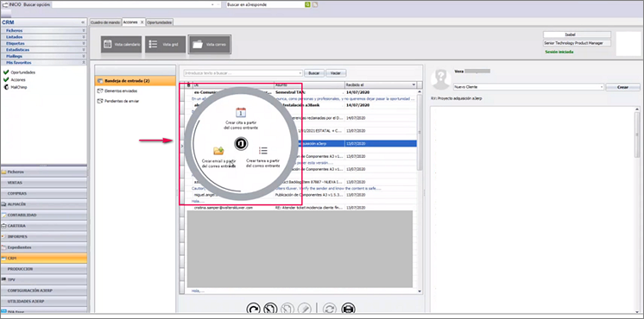This screenshot has width=644, height=319.
Task: Click the Buscar button
Action: coord(313,73)
